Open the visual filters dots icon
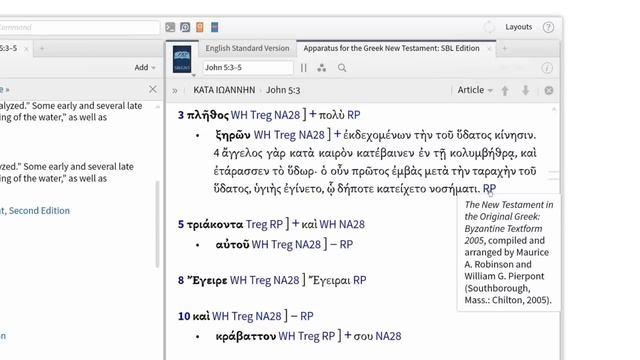 pos(322,68)
